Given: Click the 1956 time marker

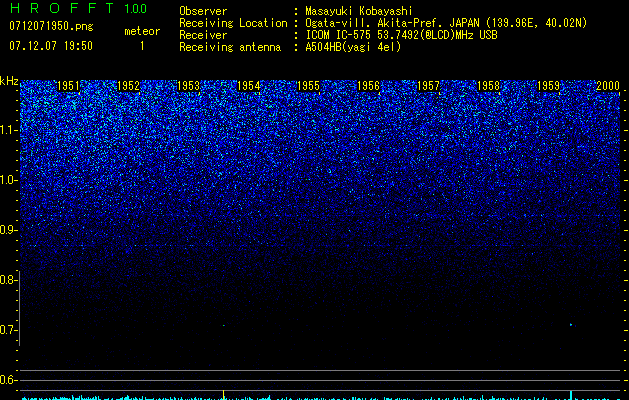Looking at the screenshot, I should click(368, 86).
